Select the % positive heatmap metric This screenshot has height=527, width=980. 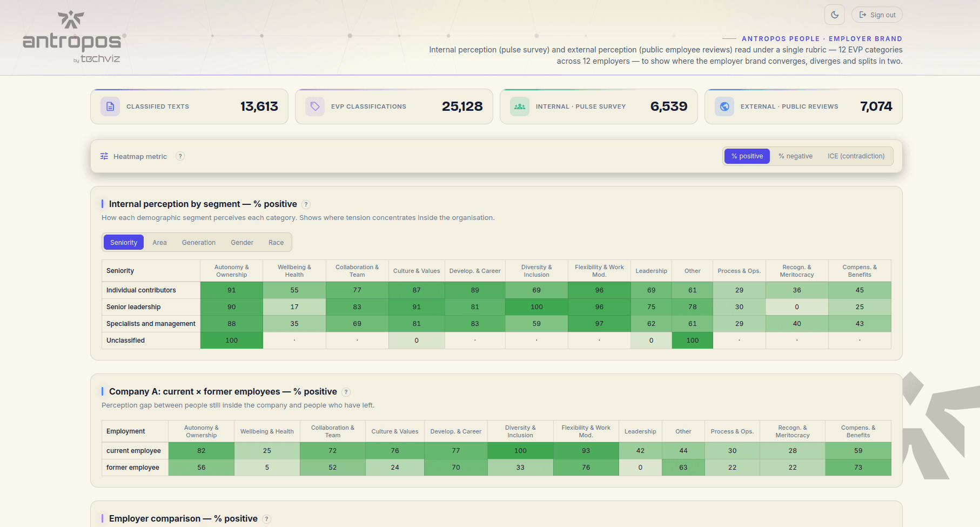pyautogui.click(x=747, y=156)
